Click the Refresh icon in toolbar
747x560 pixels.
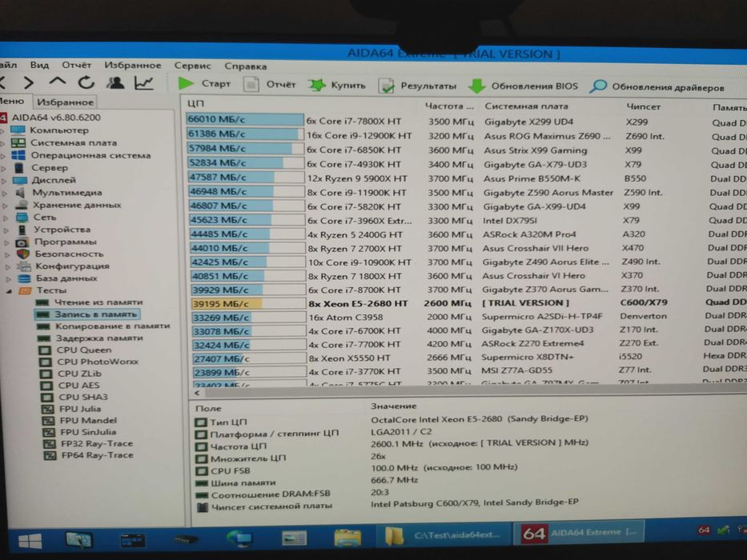86,83
